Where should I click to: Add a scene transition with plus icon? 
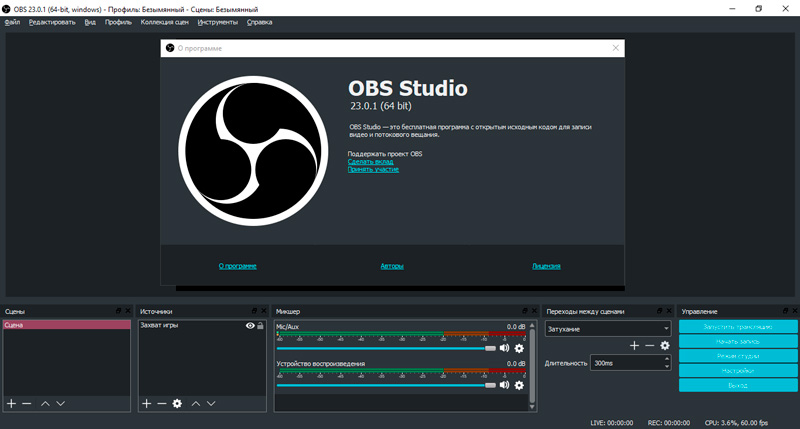click(634, 345)
